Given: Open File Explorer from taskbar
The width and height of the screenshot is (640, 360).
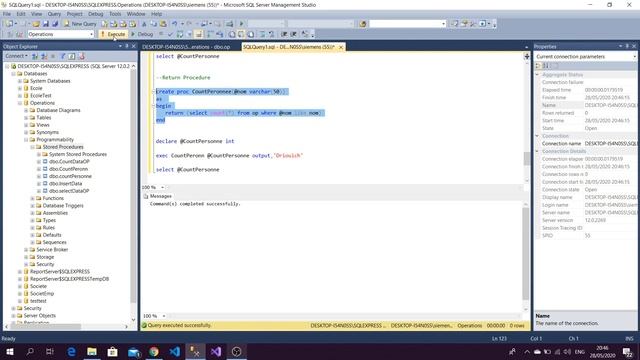Looking at the screenshot, I should point(92,351).
